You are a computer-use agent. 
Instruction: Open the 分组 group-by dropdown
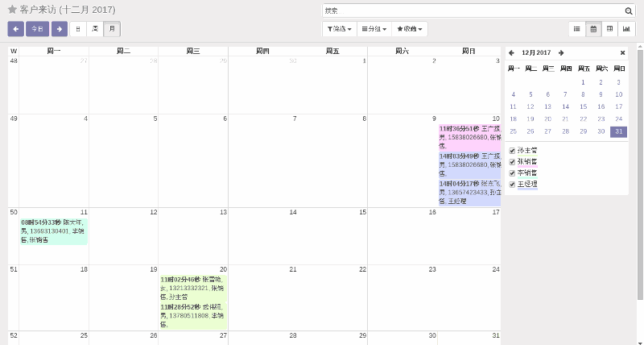click(374, 29)
